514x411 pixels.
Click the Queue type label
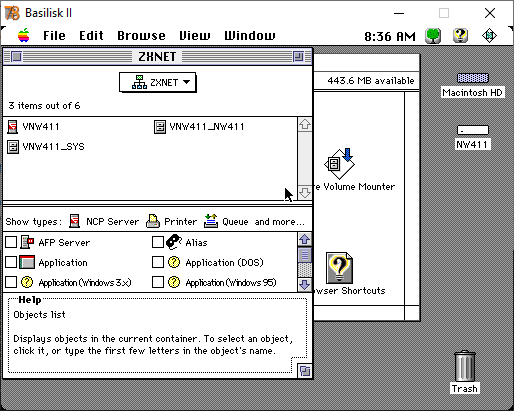(235, 222)
